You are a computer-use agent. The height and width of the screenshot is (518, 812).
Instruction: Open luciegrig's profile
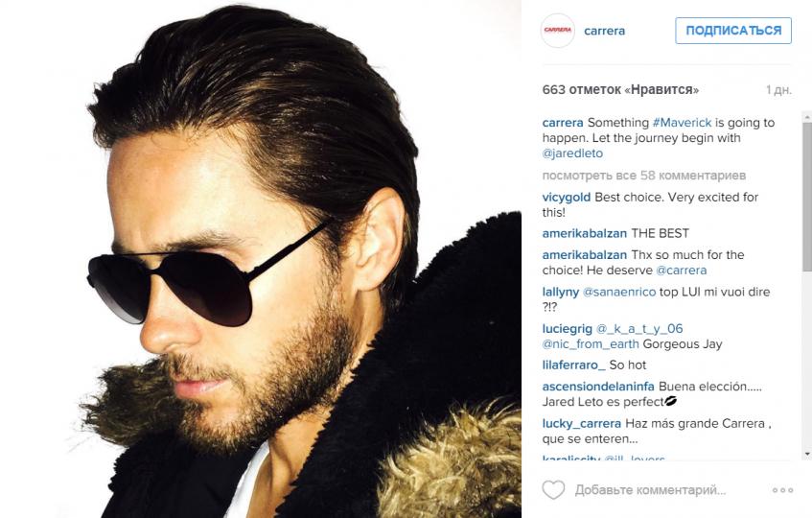[x=567, y=328]
